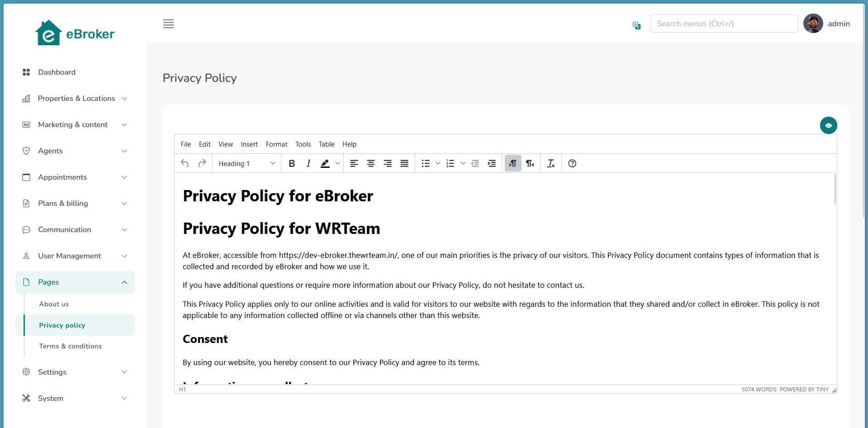Toggle bold formatting

click(x=292, y=163)
